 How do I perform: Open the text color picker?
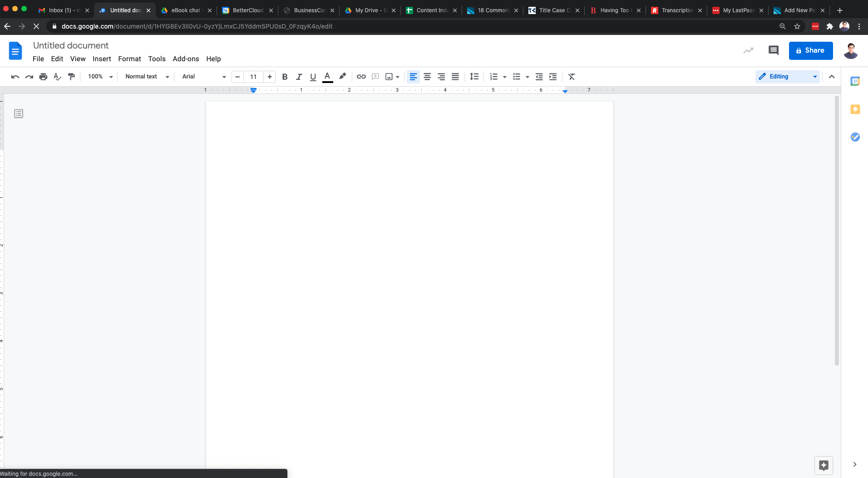pos(327,77)
